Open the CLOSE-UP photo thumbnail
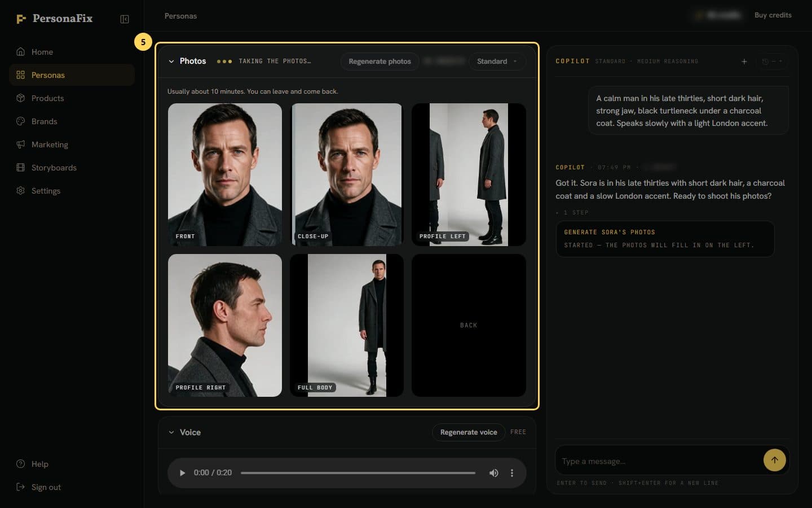812x508 pixels. [347, 174]
